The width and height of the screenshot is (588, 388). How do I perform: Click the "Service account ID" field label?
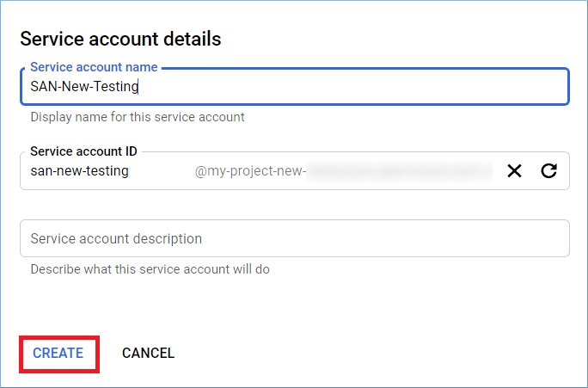(x=83, y=151)
